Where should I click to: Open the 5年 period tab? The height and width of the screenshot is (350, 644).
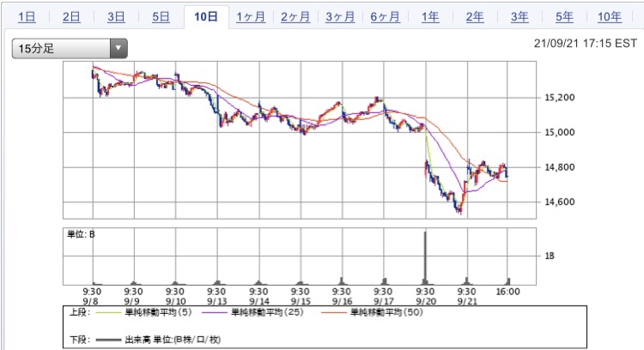coord(564,17)
